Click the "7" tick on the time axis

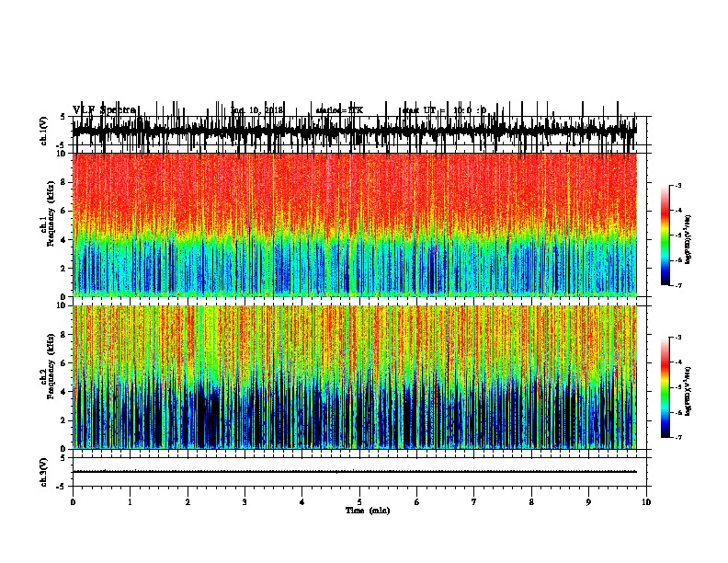pos(474,502)
